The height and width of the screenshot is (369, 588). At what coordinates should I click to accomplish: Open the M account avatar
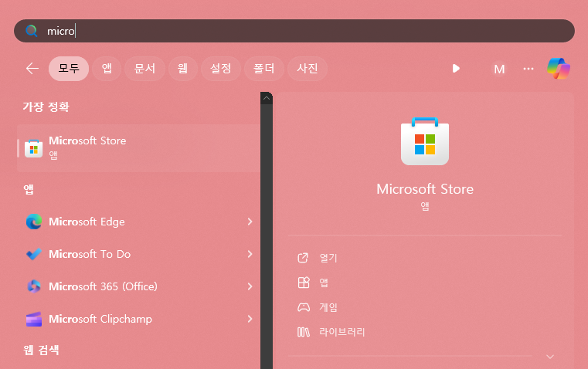coord(499,69)
